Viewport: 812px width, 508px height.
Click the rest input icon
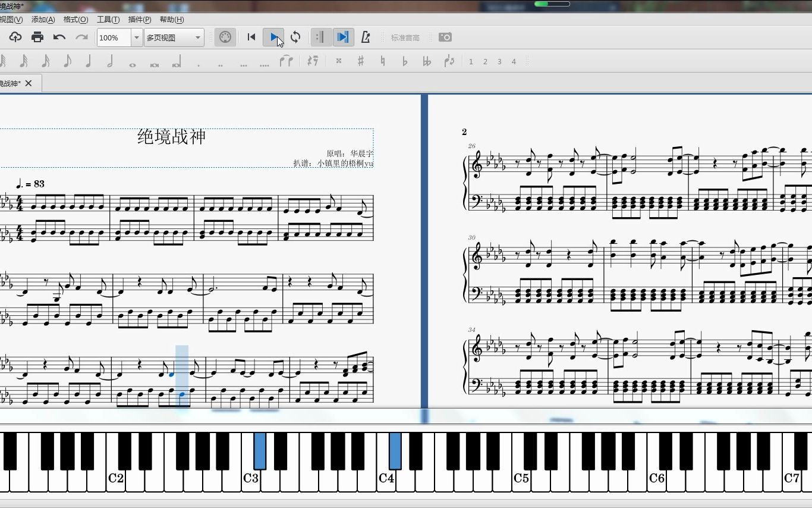(313, 61)
